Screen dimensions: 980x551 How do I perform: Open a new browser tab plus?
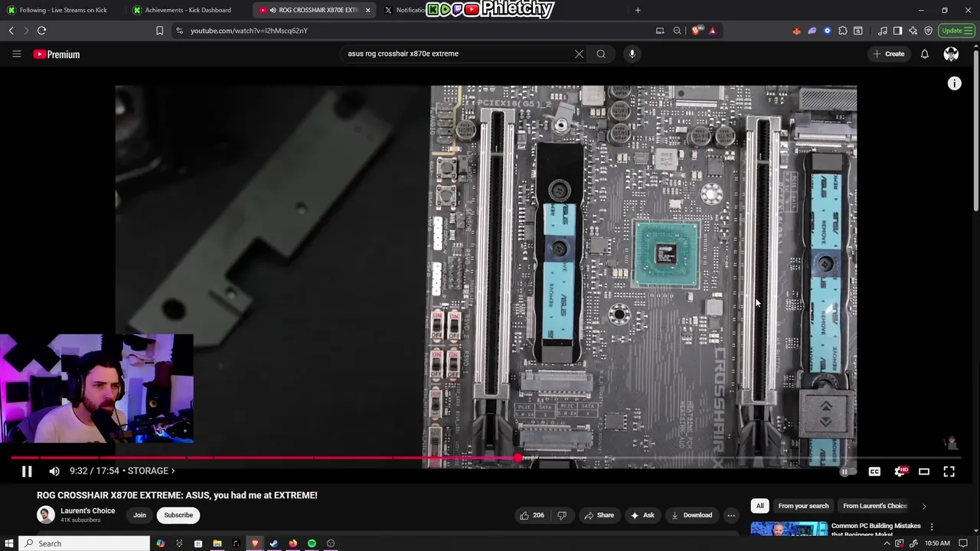point(638,10)
